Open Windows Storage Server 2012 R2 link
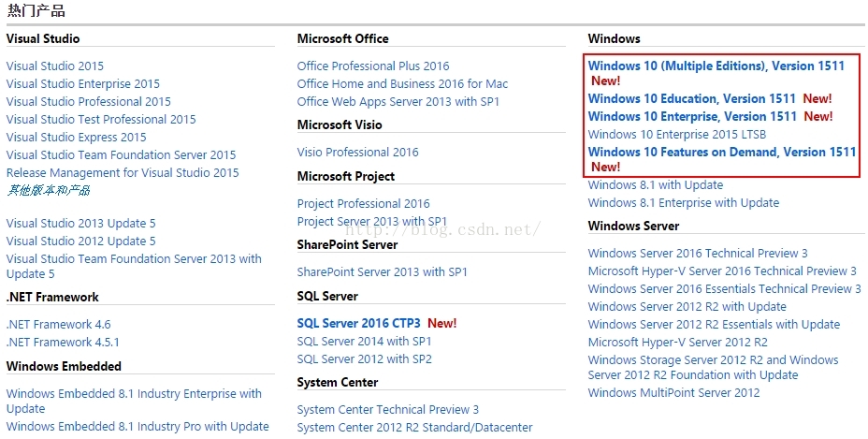Image resolution: width=868 pixels, height=439 pixels. pos(713,367)
